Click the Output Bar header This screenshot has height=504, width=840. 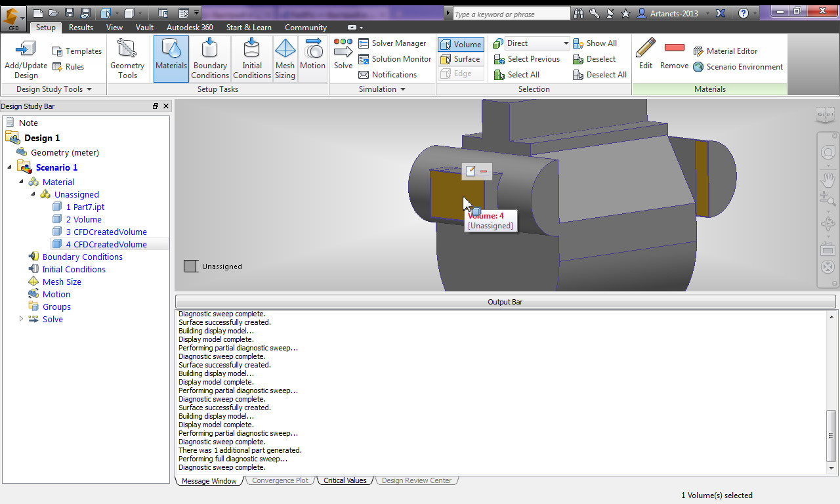point(505,302)
